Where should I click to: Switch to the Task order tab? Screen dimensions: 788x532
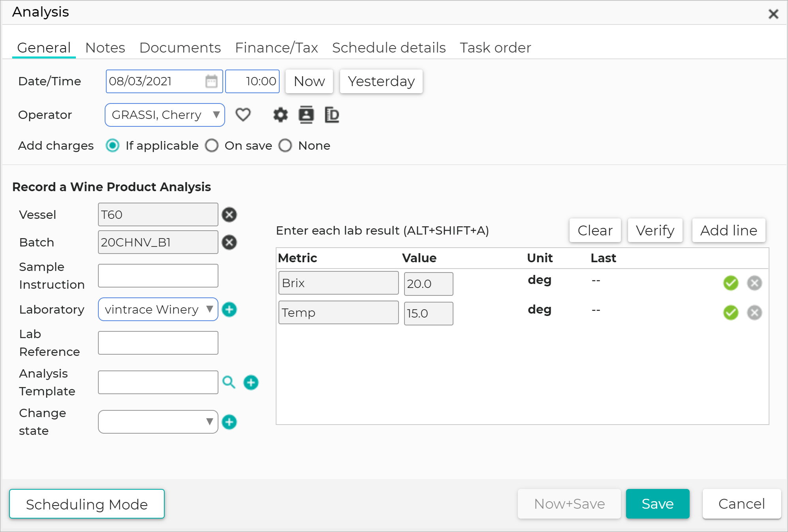pos(495,48)
